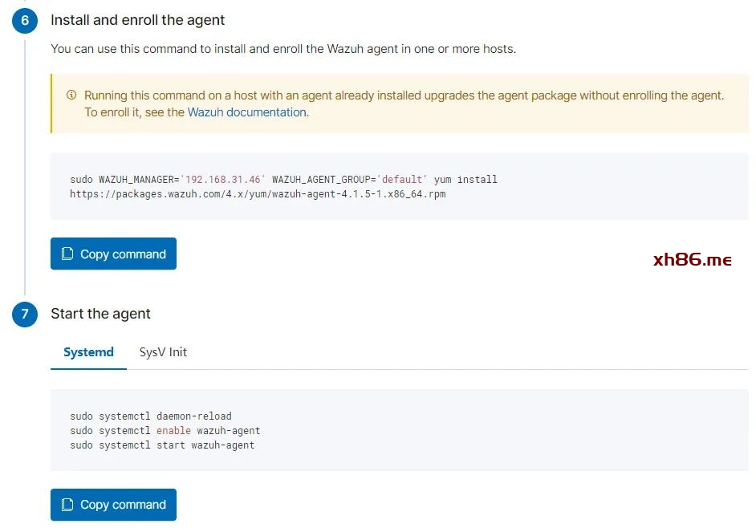The image size is (756, 532).
Task: Click the 'You can use this command' description text
Action: pyautogui.click(x=282, y=49)
